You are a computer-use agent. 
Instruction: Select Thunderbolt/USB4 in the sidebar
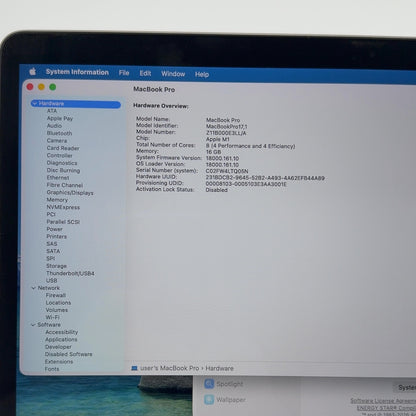click(70, 273)
